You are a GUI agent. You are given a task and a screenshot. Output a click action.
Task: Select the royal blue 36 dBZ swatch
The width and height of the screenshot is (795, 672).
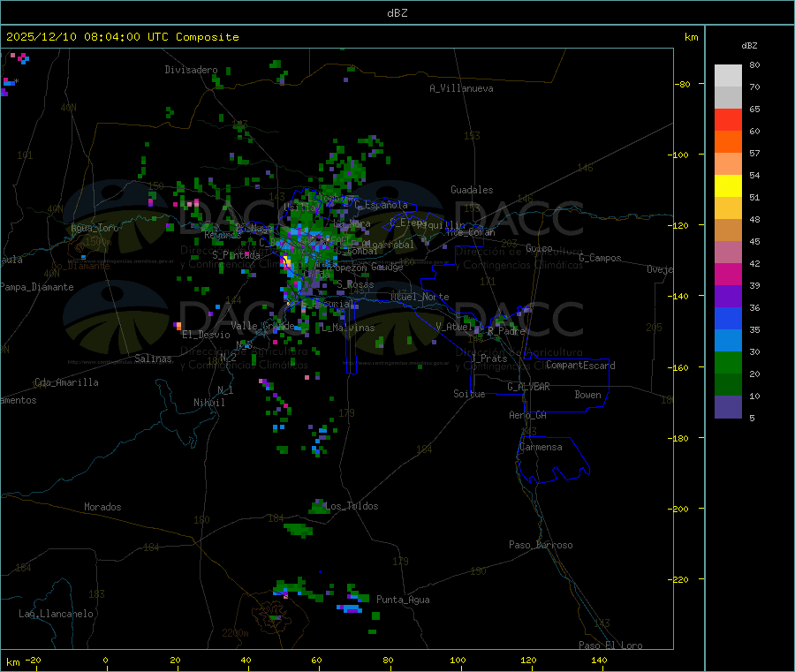point(728,318)
